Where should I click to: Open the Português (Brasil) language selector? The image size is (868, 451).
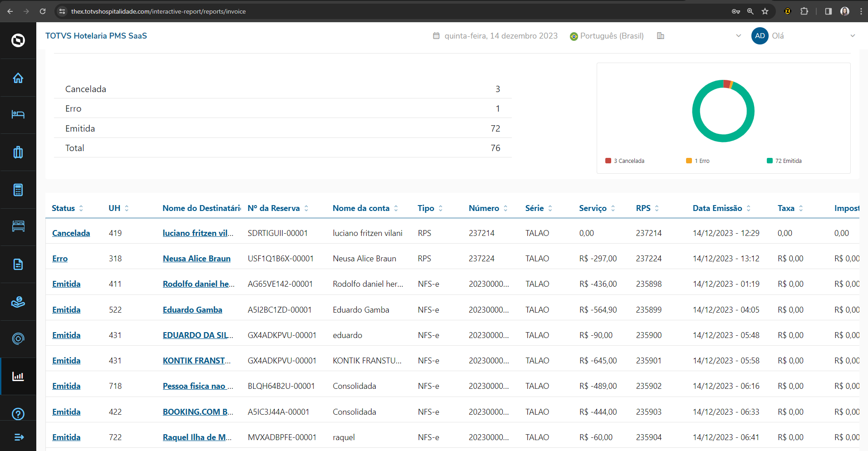click(607, 36)
